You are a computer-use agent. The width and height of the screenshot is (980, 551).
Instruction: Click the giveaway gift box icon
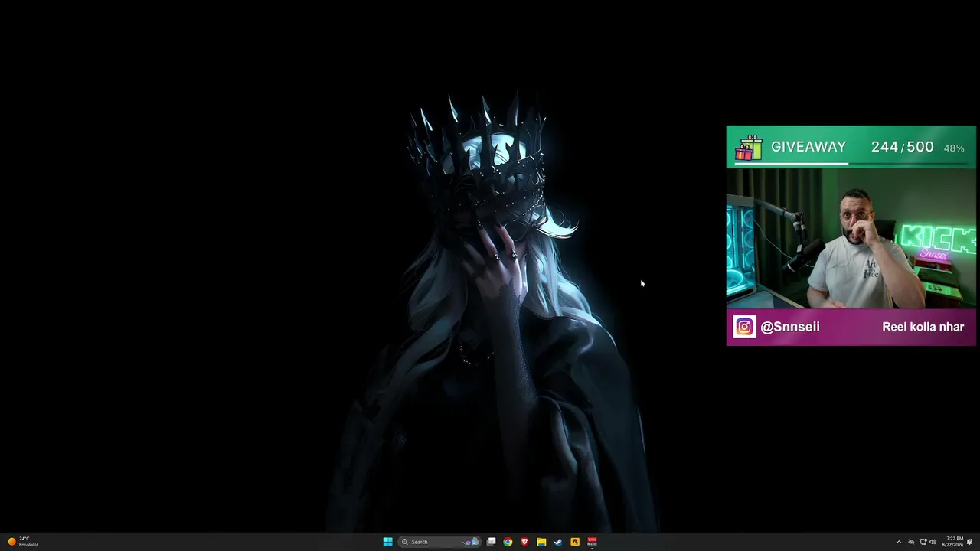748,148
